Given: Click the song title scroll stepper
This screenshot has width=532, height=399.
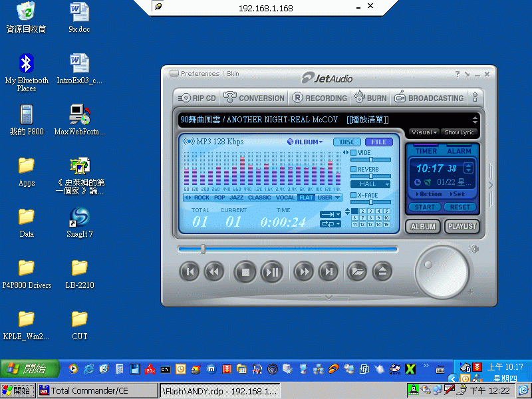Looking at the screenshot, I should (x=475, y=120).
